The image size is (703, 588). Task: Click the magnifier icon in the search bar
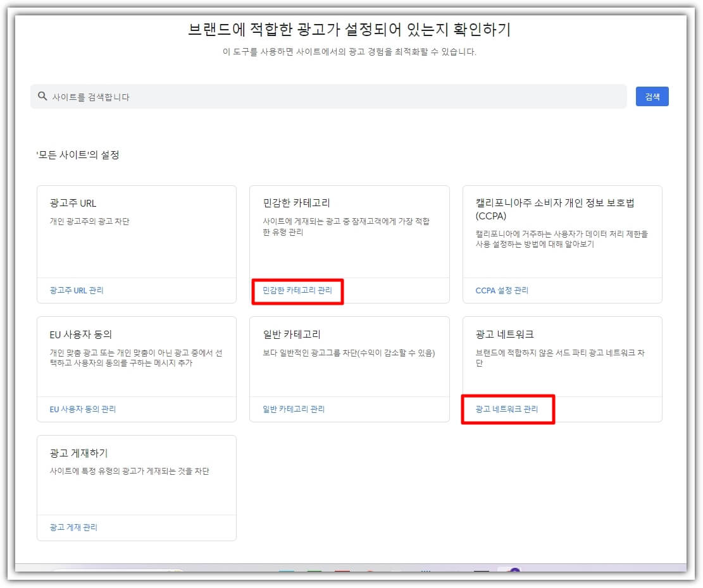tap(42, 96)
